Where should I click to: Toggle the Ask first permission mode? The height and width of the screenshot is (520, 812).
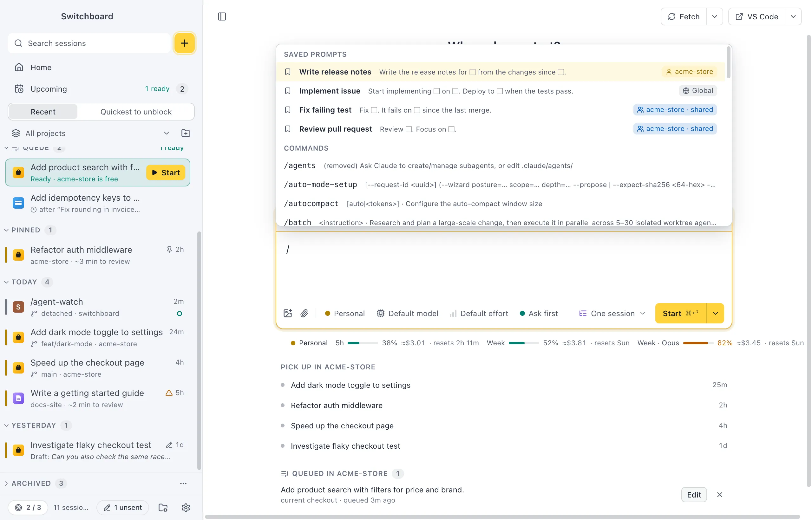point(538,313)
